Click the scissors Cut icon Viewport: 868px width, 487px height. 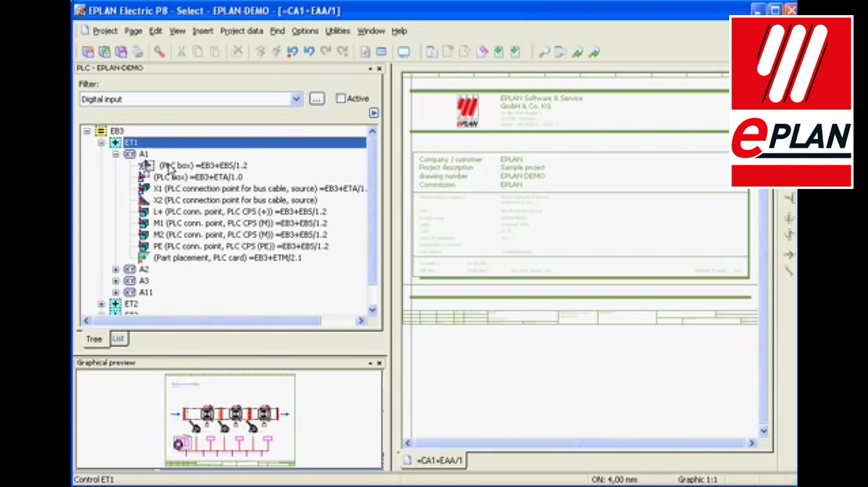pos(181,52)
